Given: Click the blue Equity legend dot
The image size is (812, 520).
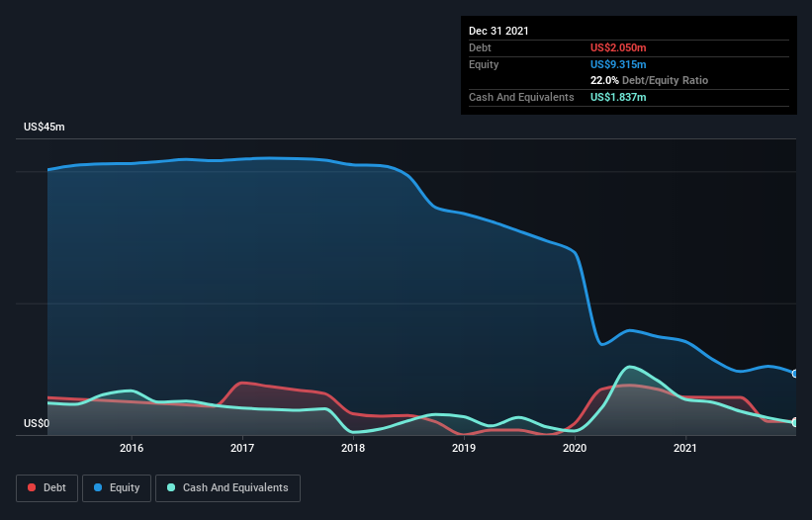Looking at the screenshot, I should tap(98, 487).
